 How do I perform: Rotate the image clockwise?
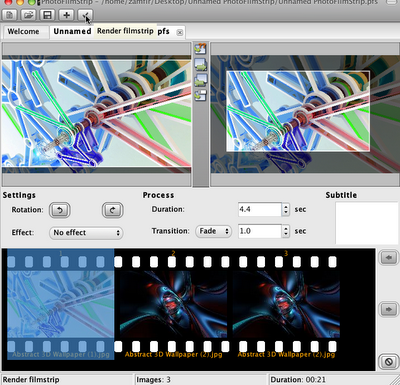click(112, 210)
